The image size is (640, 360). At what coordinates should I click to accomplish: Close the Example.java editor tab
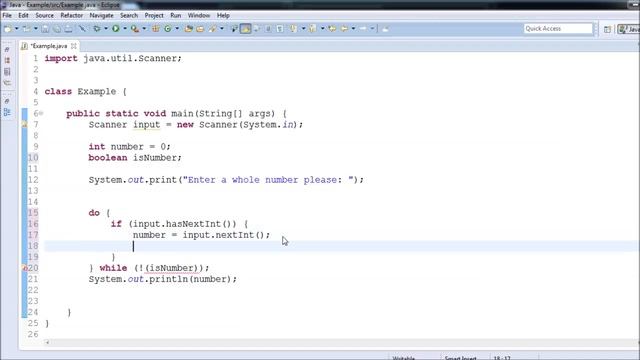click(x=74, y=46)
